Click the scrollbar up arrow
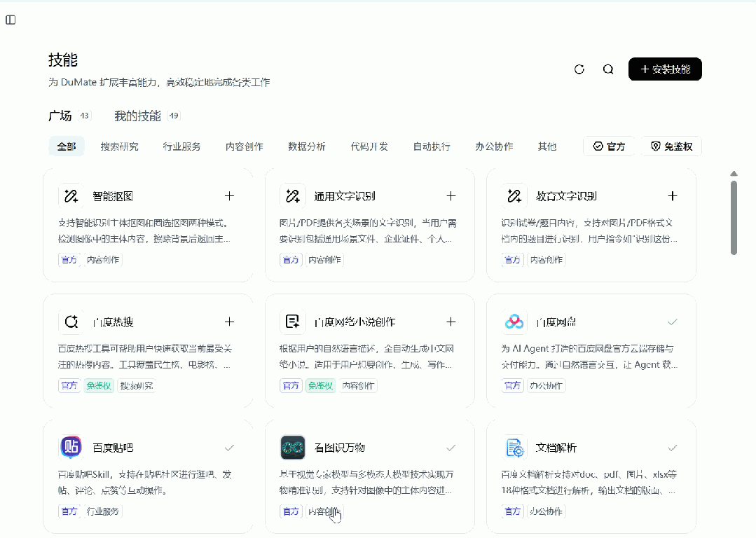Viewport: 756px width, 538px height. [734, 174]
